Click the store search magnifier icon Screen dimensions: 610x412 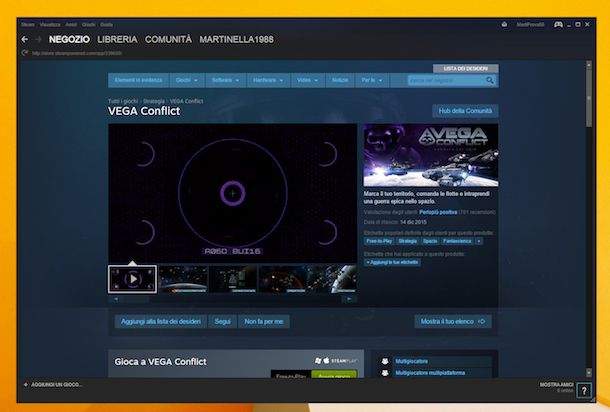[490, 81]
